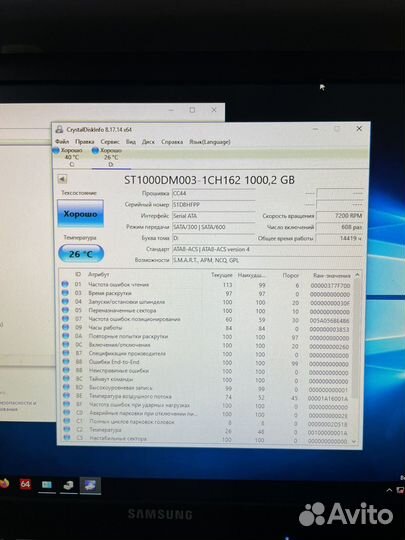Open the drive-shaped taskbar icon
This screenshot has width=405, height=540.
coord(69,486)
